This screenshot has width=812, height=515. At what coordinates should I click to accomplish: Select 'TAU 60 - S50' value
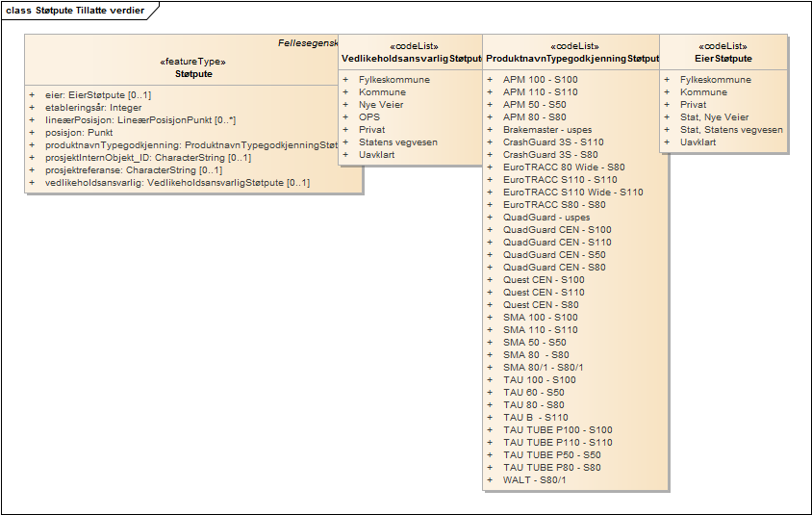[x=533, y=392]
